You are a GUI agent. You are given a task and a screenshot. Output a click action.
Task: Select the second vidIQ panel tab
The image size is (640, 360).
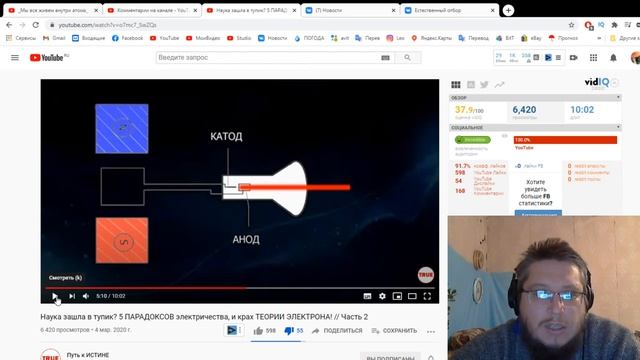(x=471, y=84)
